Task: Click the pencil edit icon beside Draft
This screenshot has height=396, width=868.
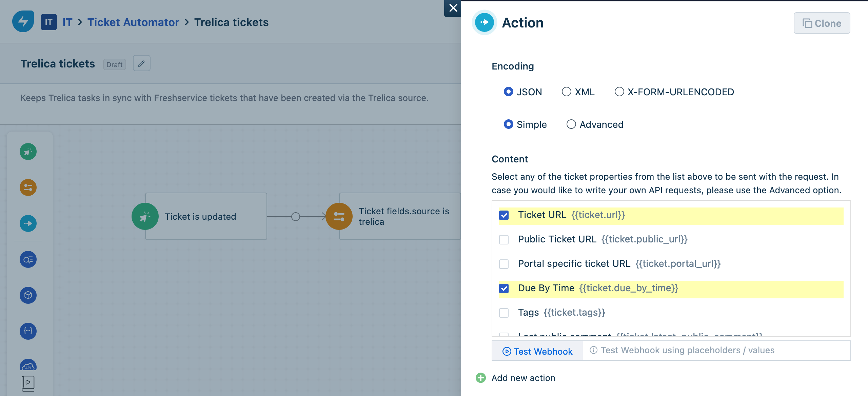Action: (142, 63)
